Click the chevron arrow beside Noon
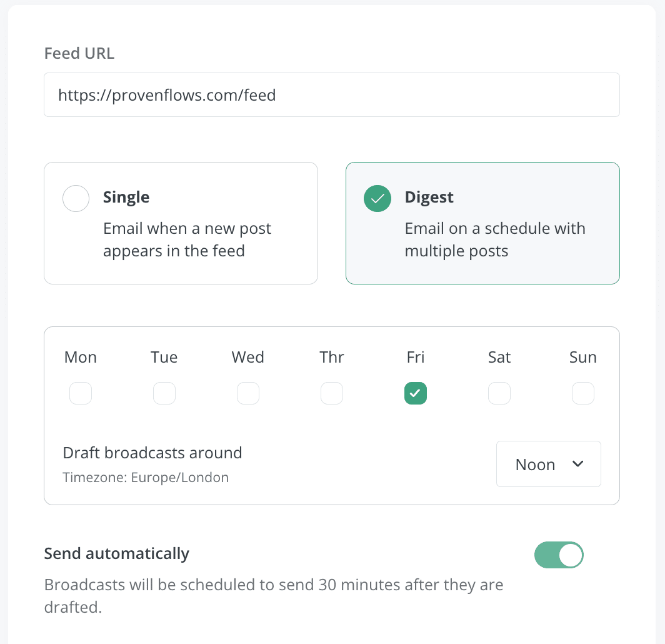The height and width of the screenshot is (644, 665). pyautogui.click(x=578, y=464)
